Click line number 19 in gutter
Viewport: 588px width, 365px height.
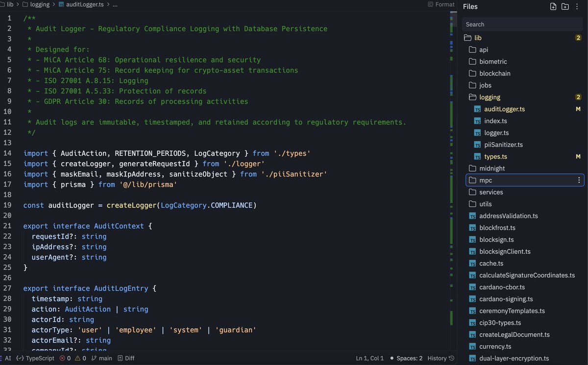(7, 205)
